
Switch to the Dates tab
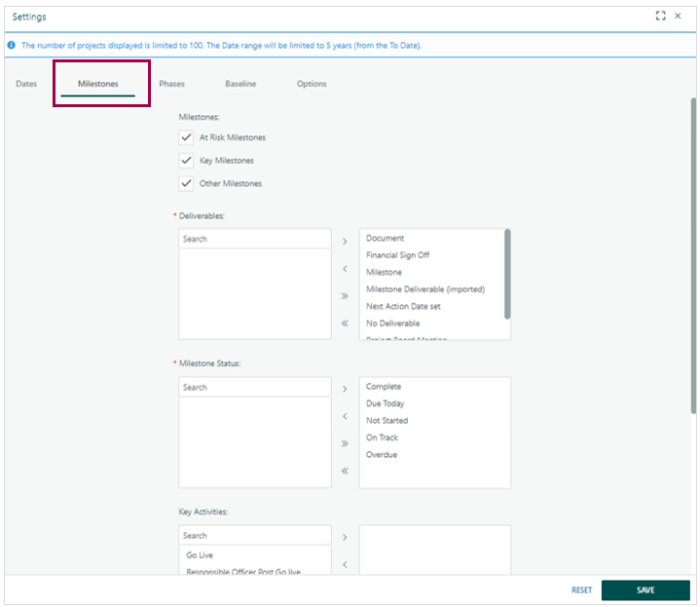(26, 84)
